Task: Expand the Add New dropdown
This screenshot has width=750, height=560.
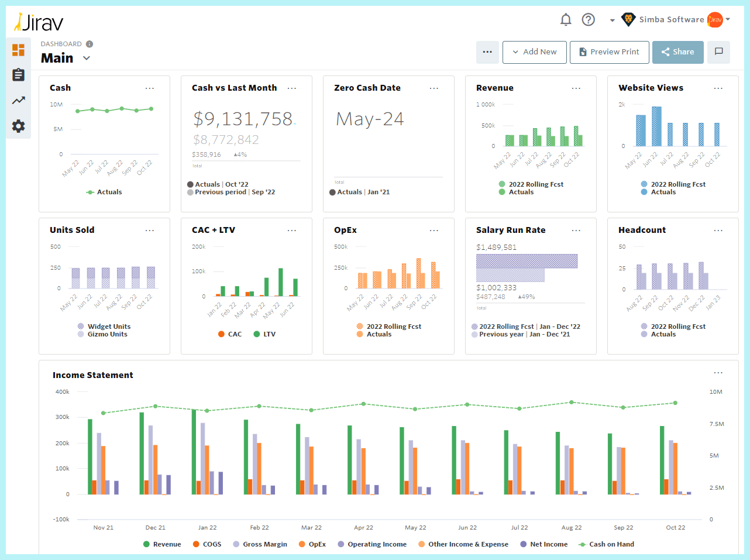Action: [x=534, y=52]
